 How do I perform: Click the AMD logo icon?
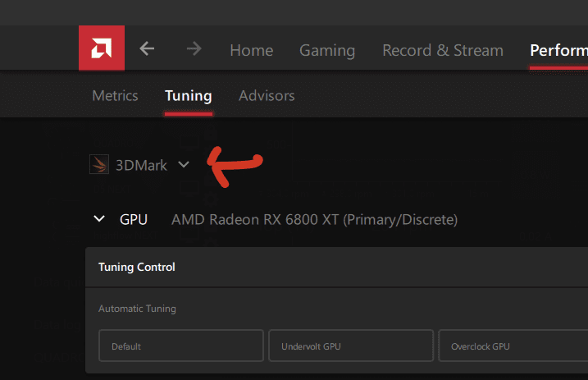click(102, 48)
